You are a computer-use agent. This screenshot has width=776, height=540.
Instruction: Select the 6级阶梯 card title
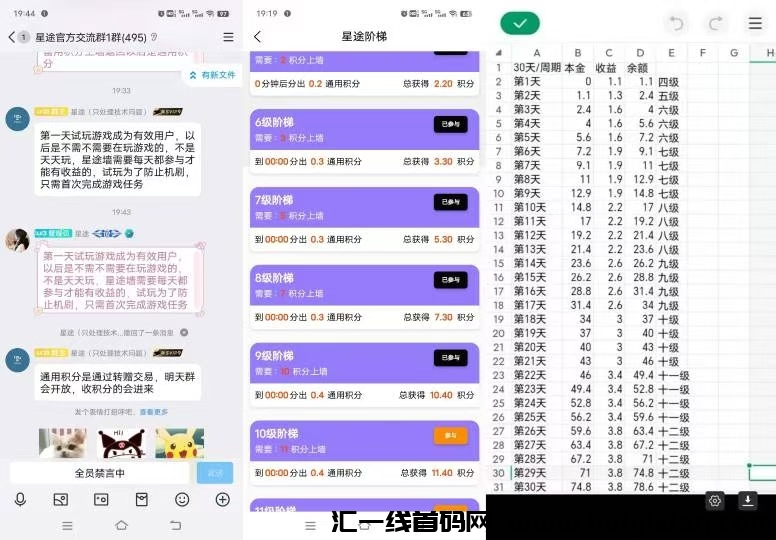(x=274, y=122)
